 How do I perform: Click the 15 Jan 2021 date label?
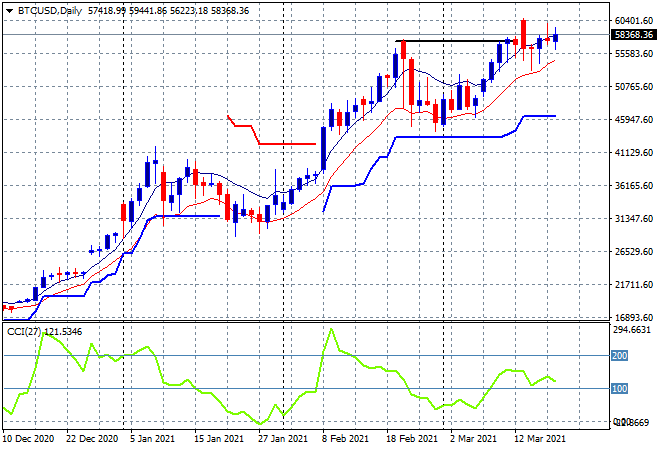click(219, 439)
